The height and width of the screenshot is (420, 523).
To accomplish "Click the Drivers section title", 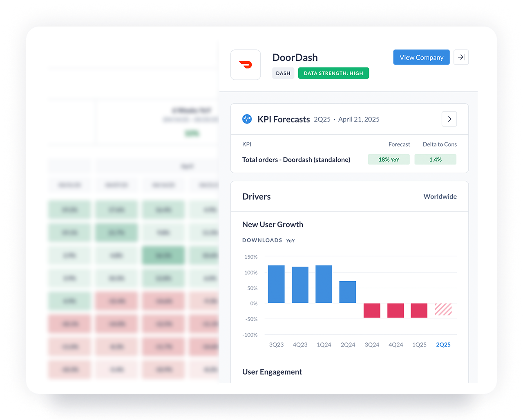I will click(x=257, y=197).
